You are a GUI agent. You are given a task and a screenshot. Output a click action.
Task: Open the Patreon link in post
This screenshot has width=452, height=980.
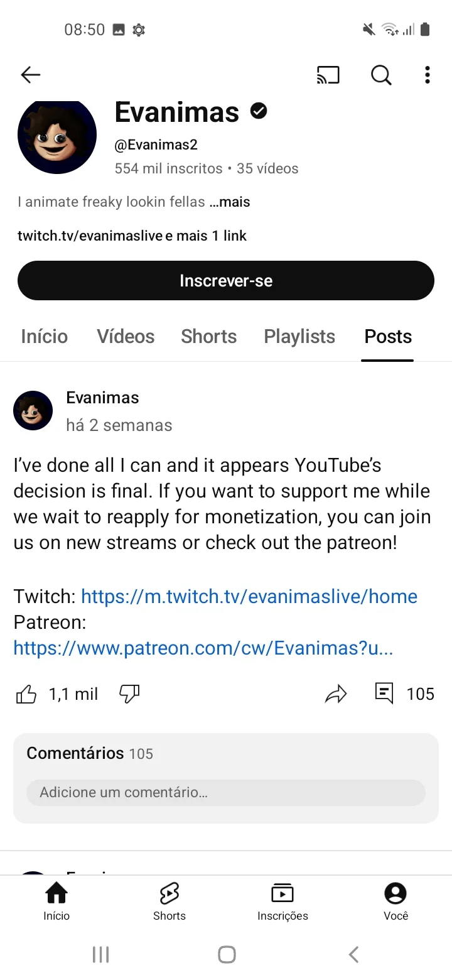203,648
